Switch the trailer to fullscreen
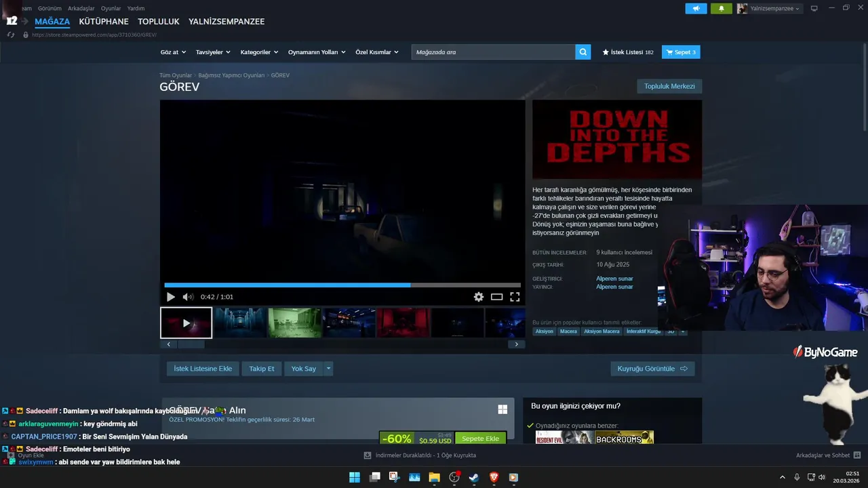 pyautogui.click(x=515, y=297)
